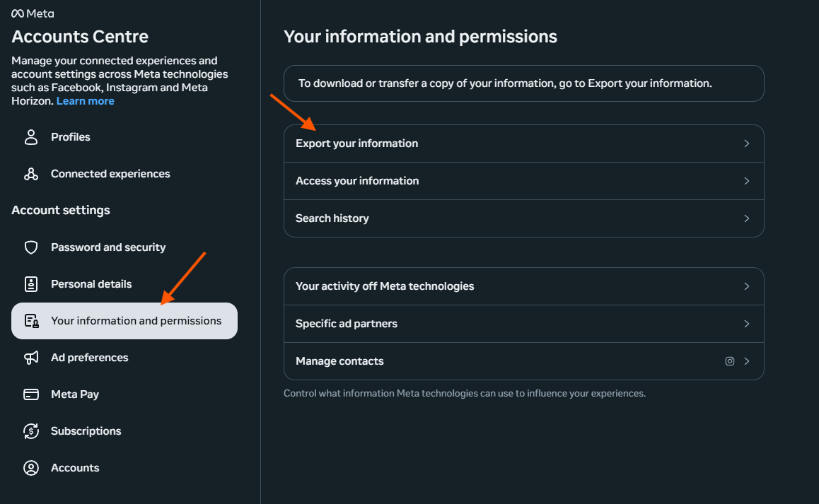Open the Learn more link
Viewport: 819px width, 504px height.
pyautogui.click(x=86, y=101)
